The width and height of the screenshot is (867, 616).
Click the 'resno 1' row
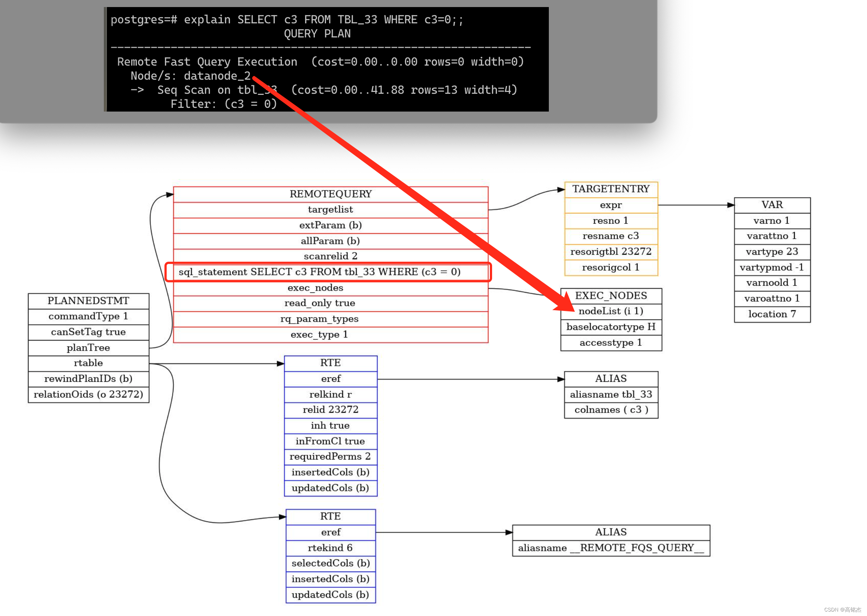611,221
